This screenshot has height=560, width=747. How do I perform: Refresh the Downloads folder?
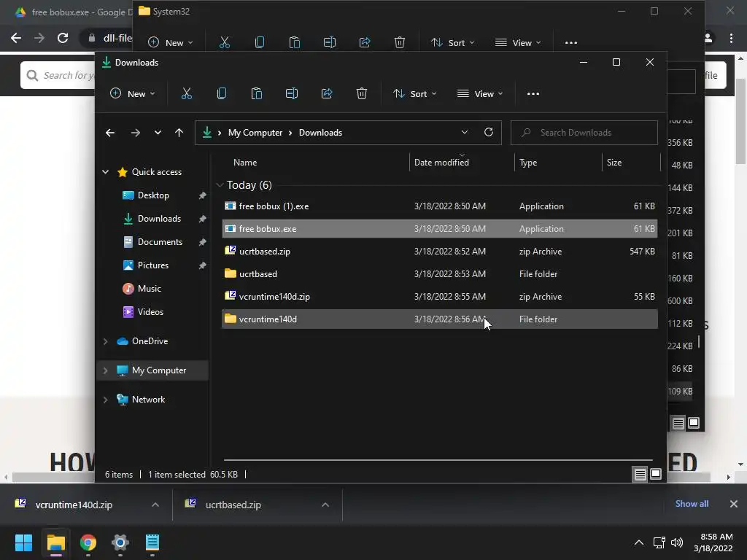[489, 133]
